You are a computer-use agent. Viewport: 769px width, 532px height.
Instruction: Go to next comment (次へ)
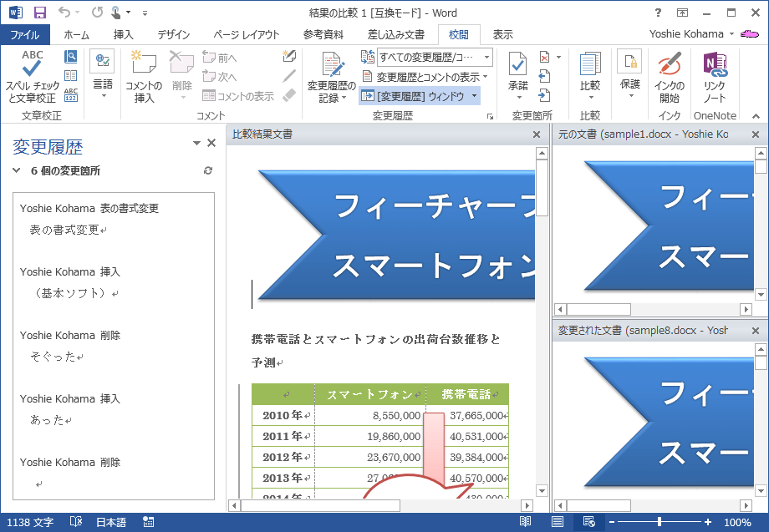220,77
